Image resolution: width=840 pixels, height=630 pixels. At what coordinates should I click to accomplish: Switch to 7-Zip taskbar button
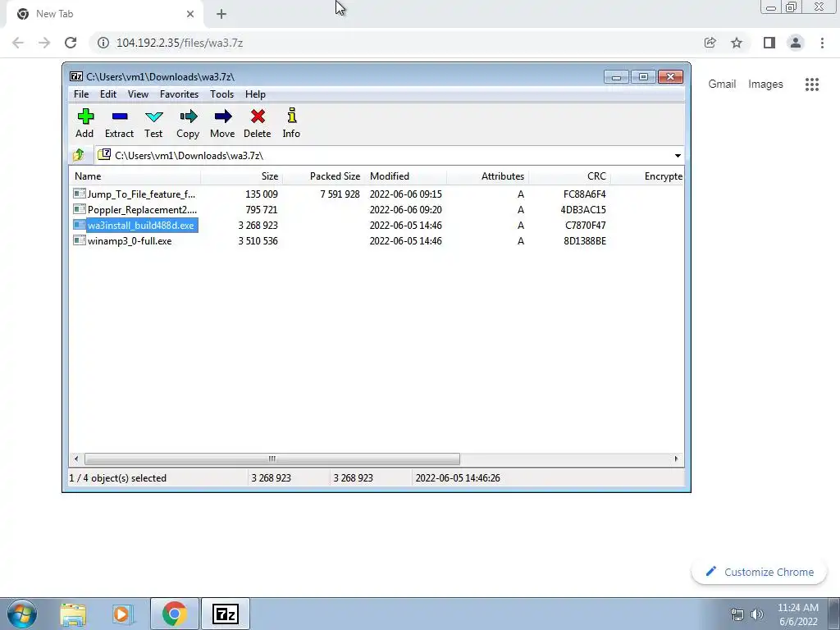click(225, 614)
